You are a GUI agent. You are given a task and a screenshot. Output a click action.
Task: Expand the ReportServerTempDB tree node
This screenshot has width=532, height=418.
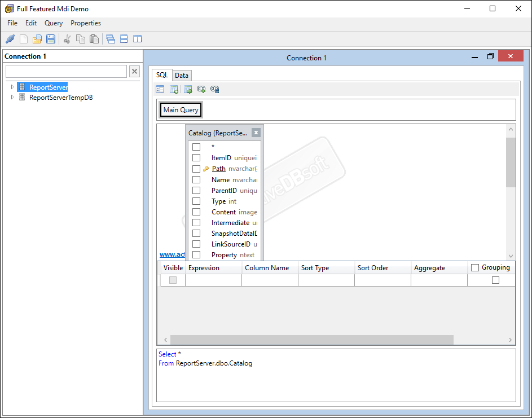tap(12, 97)
